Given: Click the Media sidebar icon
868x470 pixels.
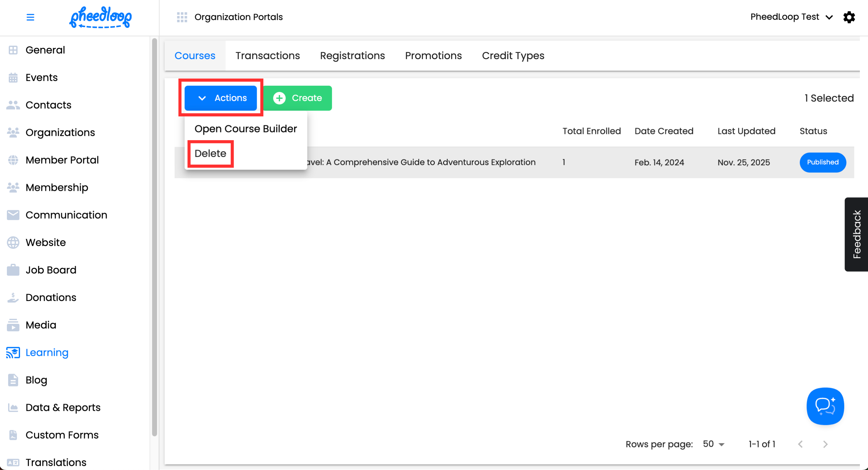Looking at the screenshot, I should pos(13,325).
